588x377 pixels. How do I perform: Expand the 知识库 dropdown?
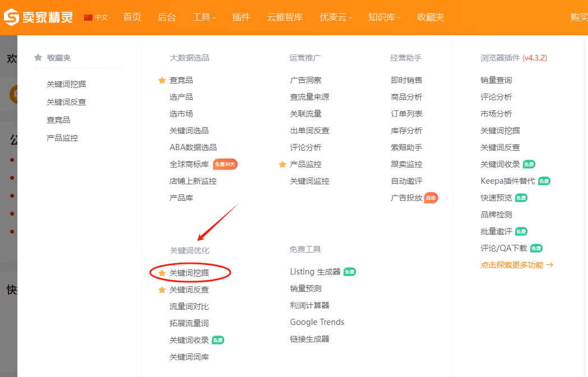coord(384,17)
